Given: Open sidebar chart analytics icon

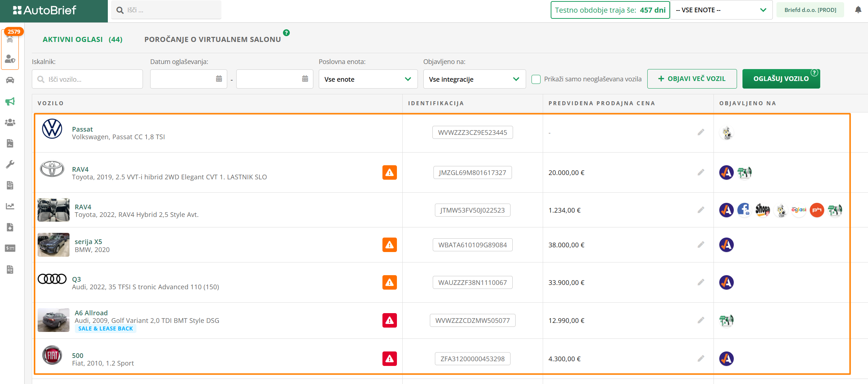Looking at the screenshot, I should point(10,206).
